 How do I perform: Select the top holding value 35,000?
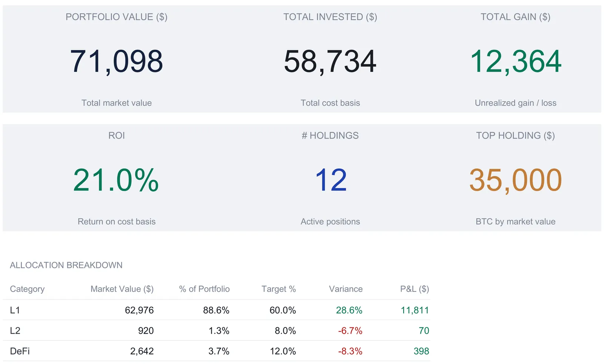click(x=516, y=180)
